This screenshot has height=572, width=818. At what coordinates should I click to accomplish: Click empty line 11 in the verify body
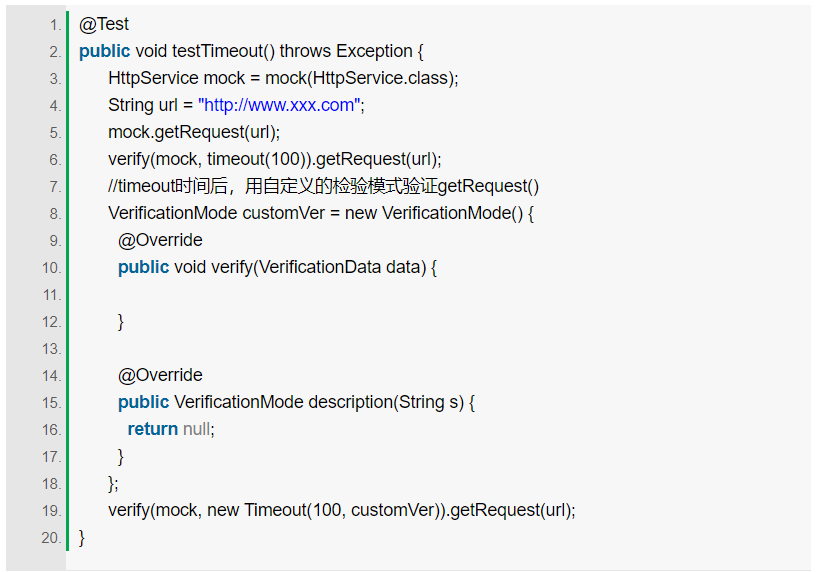pyautogui.click(x=438, y=294)
